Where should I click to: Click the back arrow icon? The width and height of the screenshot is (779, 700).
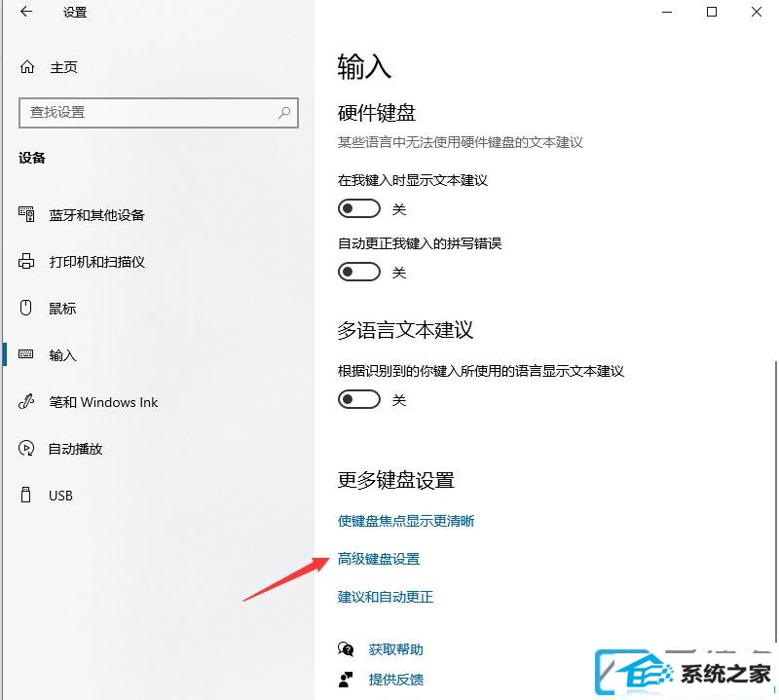click(x=26, y=12)
